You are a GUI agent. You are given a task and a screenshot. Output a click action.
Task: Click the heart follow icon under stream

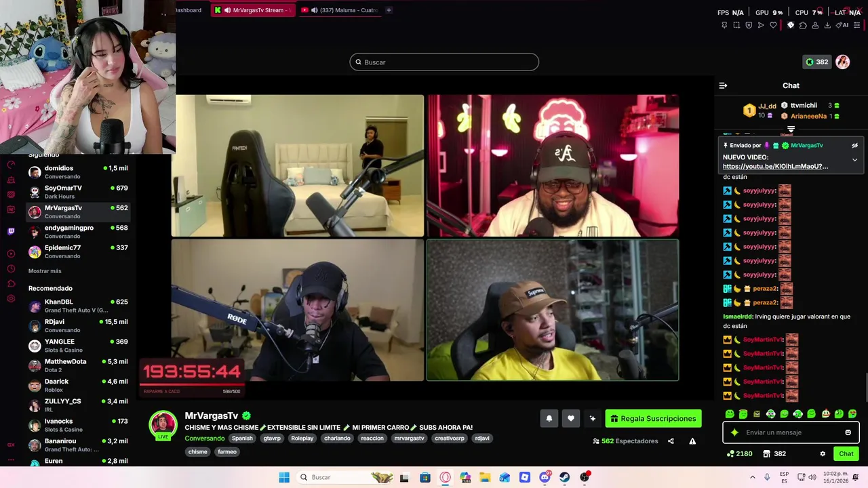point(571,419)
